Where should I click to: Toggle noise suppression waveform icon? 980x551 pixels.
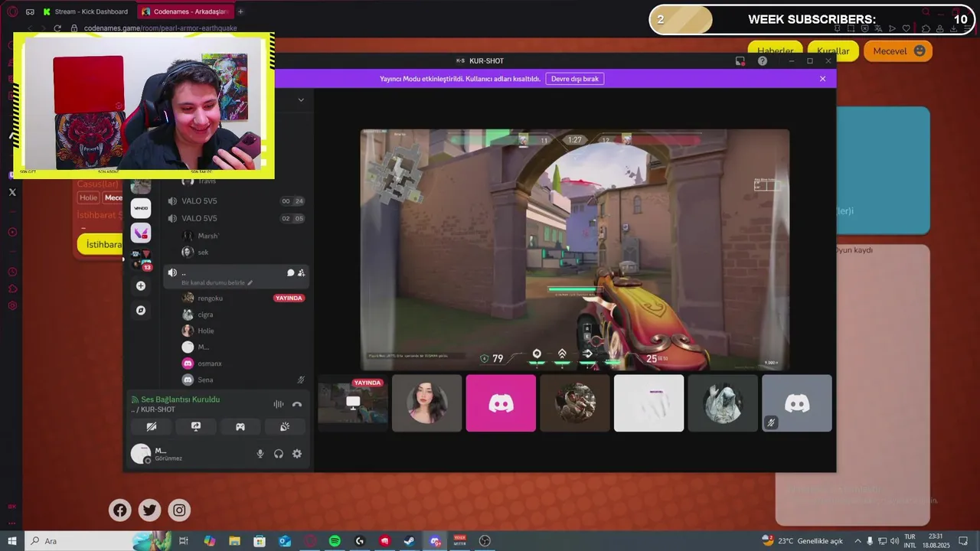click(x=279, y=404)
